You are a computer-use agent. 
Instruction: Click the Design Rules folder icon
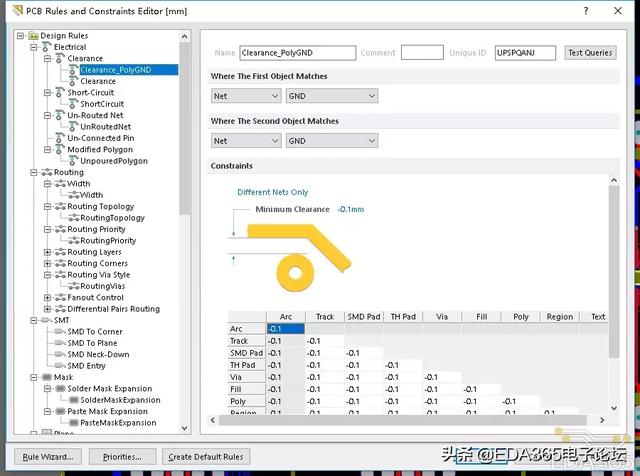33,36
